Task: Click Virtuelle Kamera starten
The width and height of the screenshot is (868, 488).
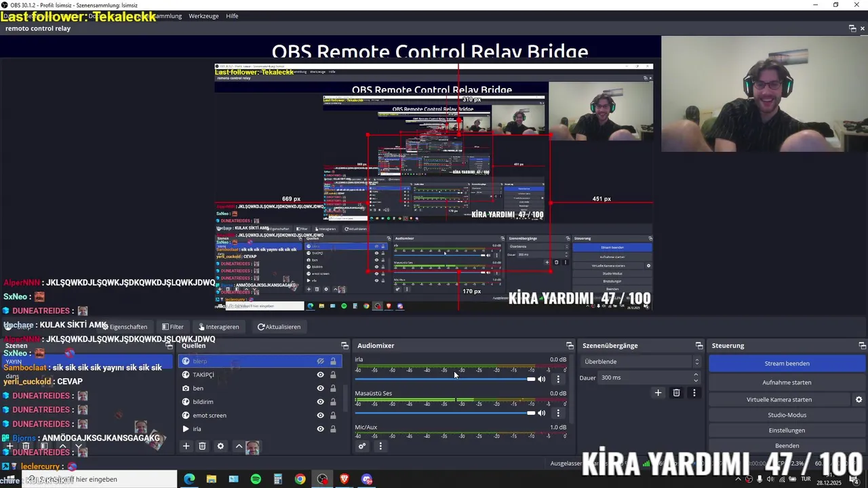Action: pos(779,399)
